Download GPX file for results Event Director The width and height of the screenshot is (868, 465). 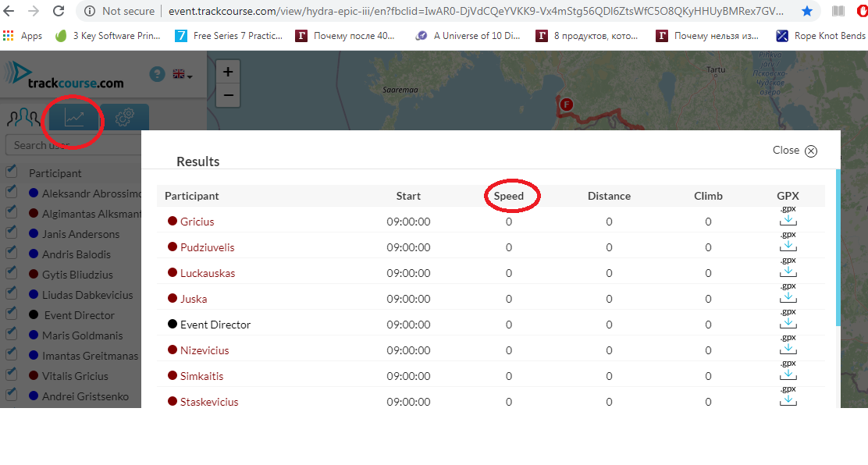pos(788,319)
